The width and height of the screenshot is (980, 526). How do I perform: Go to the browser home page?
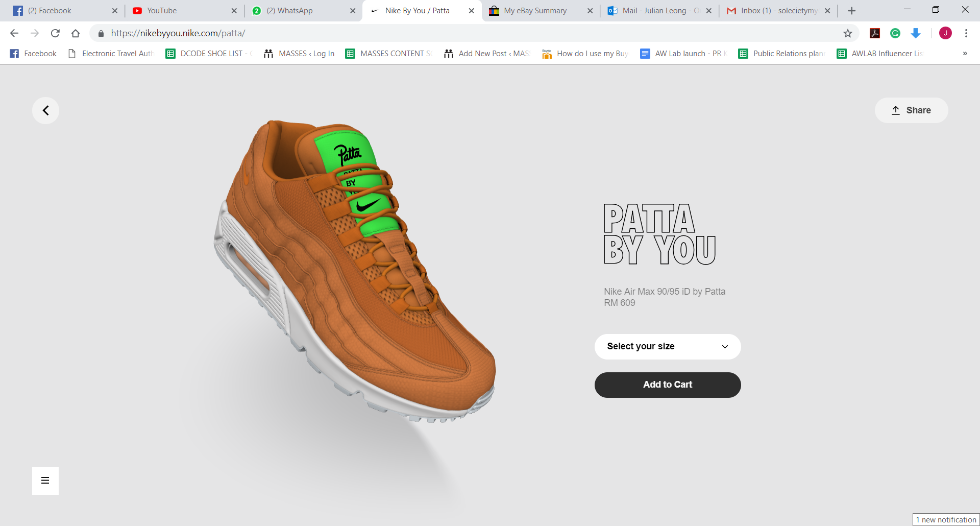click(x=76, y=33)
